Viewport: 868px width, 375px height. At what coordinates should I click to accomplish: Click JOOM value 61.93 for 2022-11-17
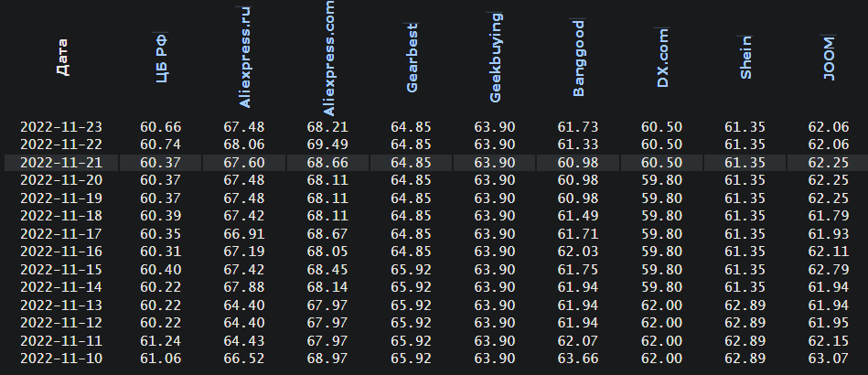828,234
